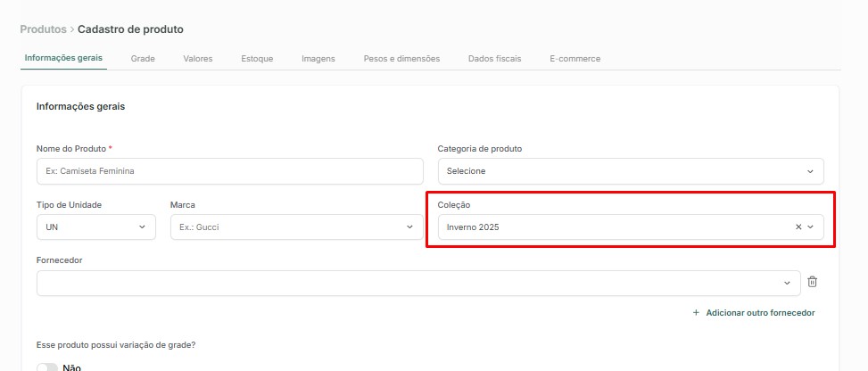Open the Pesos e dimensões tab
This screenshot has width=868, height=371.
401,59
